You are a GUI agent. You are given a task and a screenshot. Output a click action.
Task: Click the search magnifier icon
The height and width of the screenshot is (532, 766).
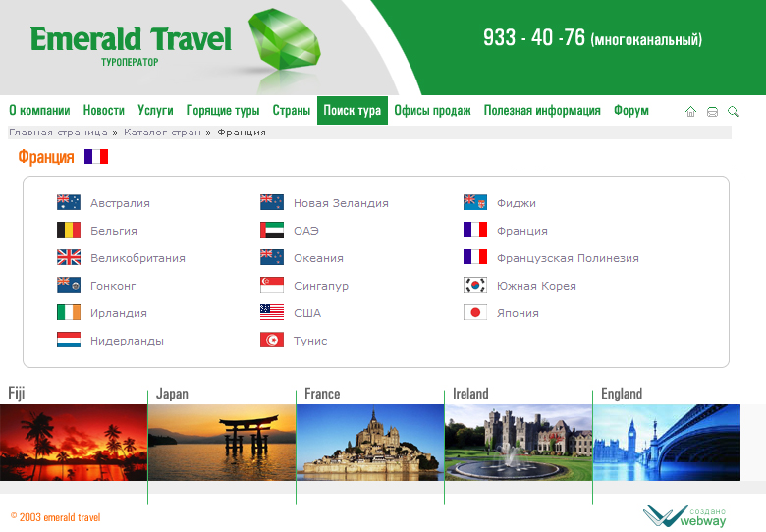733,112
